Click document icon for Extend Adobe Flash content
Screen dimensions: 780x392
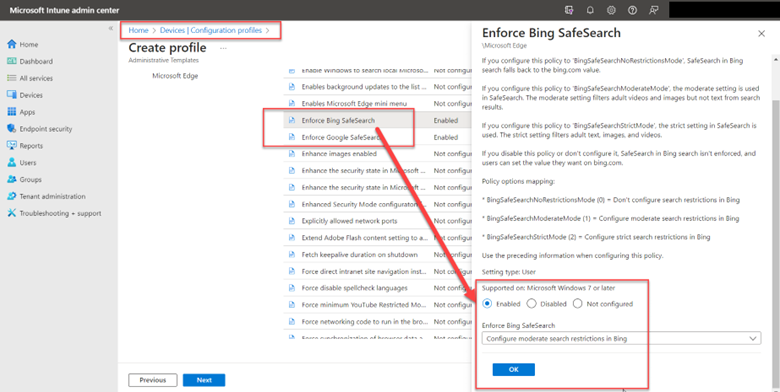292,238
